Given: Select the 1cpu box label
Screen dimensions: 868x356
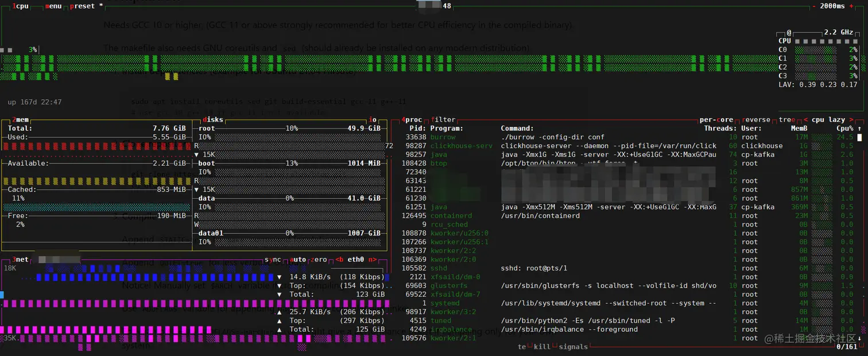Looking at the screenshot, I should coord(20,6).
